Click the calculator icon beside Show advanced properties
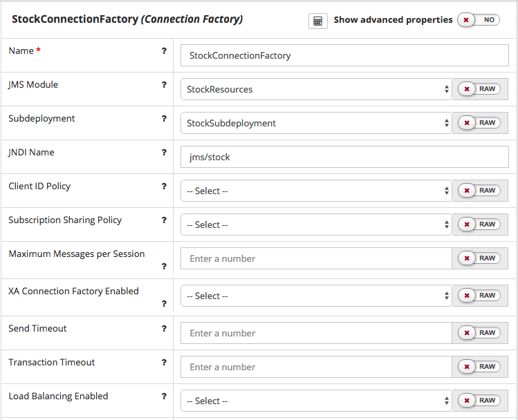 (317, 21)
